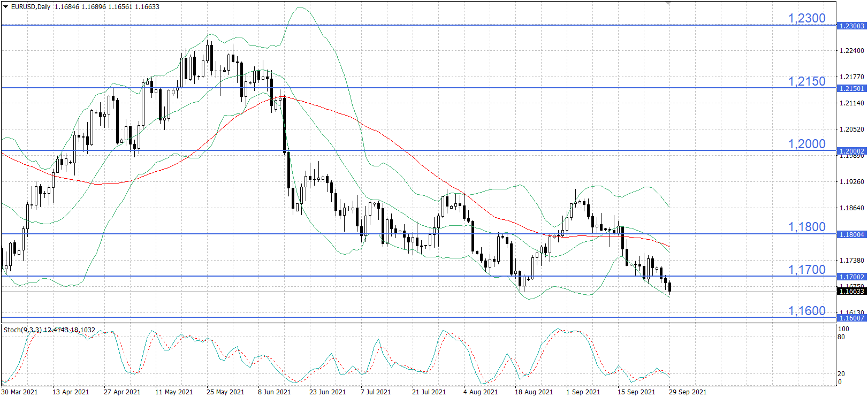Click the 1.22400 price axis value
The width and height of the screenshot is (868, 397).
[x=852, y=51]
